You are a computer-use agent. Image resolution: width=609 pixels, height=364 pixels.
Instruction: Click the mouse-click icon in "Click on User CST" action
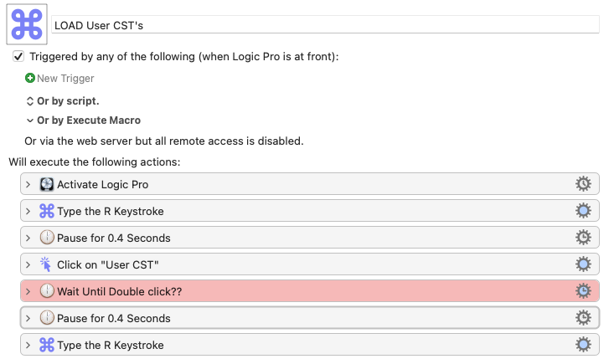click(x=47, y=264)
